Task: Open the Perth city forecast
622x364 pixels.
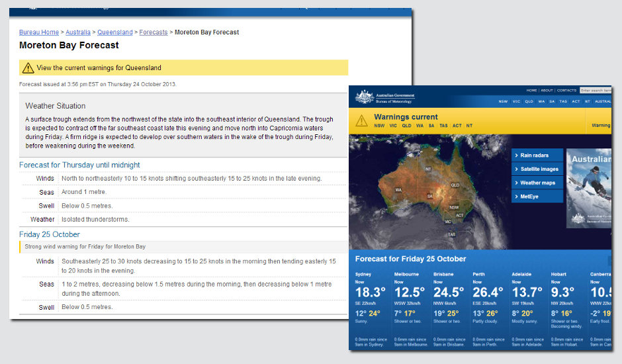Action: 478,274
